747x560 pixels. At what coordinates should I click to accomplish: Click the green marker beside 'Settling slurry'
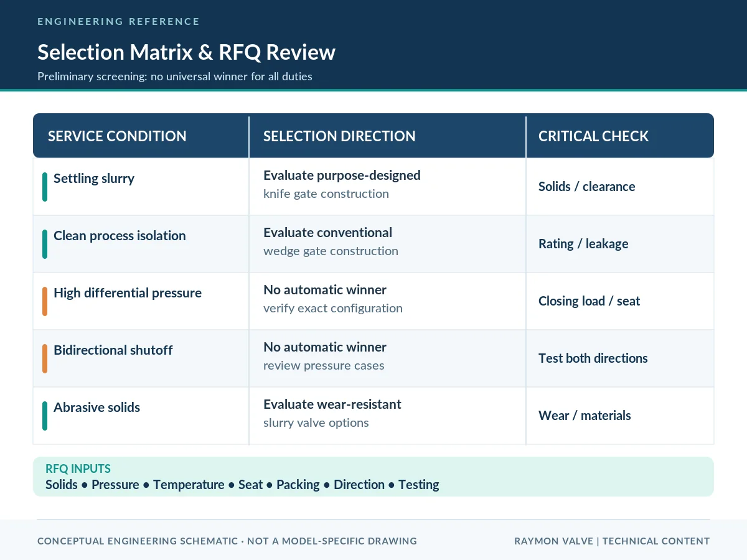45,187
